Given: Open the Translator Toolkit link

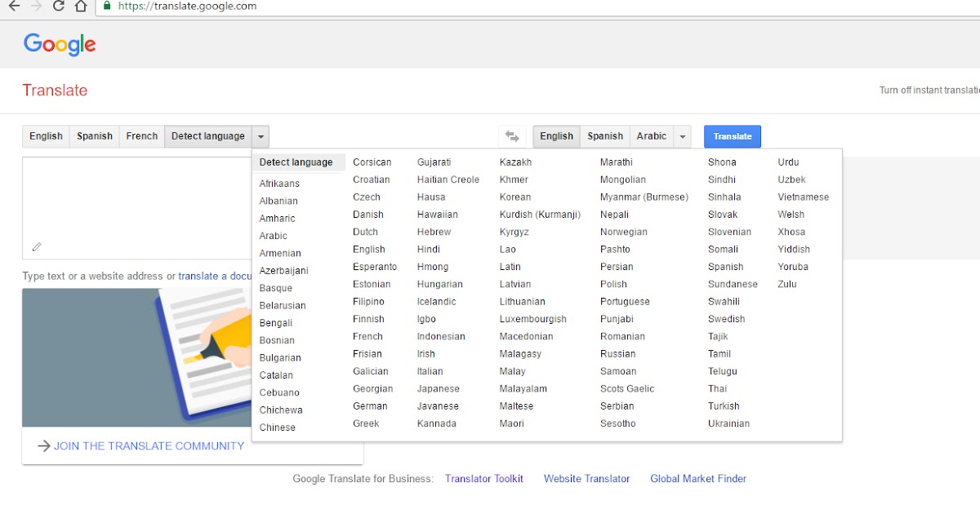Looking at the screenshot, I should (484, 479).
